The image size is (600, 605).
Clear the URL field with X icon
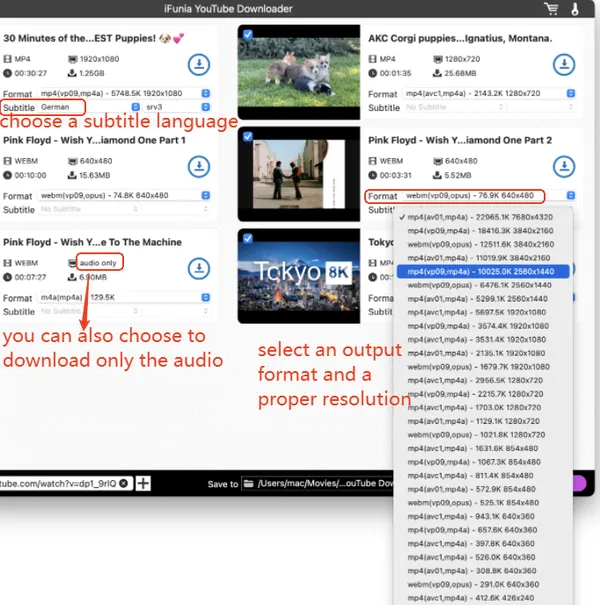(123, 483)
